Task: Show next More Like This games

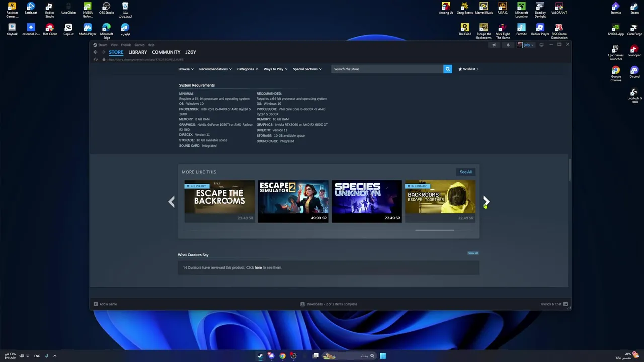Action: click(x=486, y=202)
